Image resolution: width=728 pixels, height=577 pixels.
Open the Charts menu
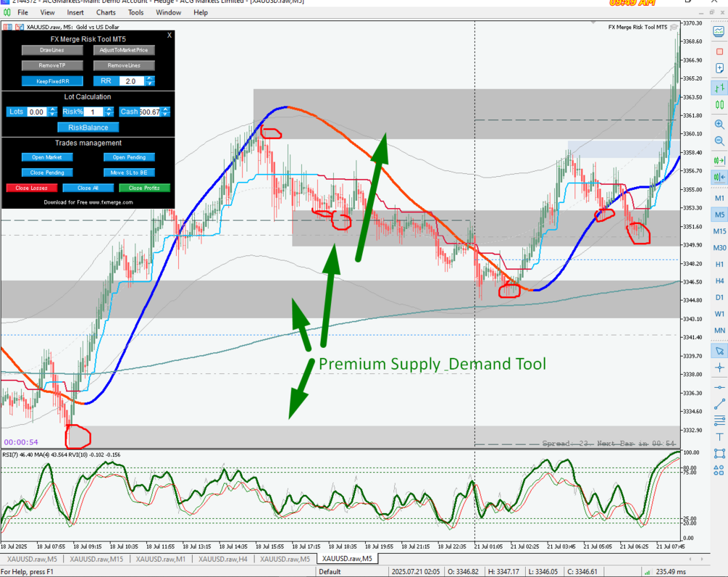click(106, 12)
